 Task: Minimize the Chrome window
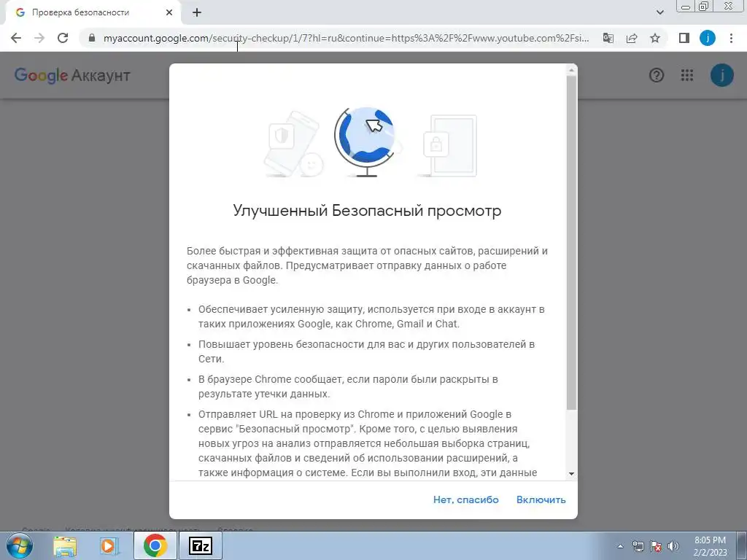point(686,7)
